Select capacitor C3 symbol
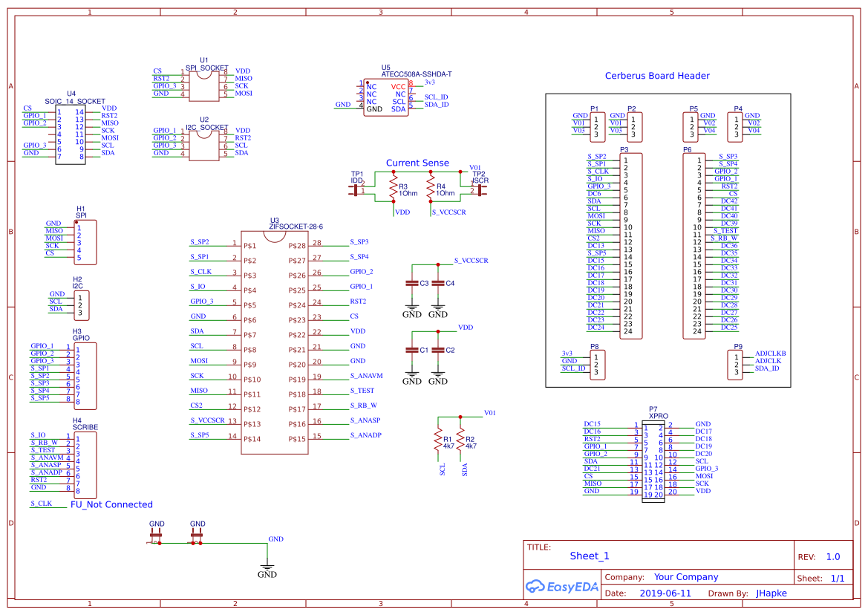868x615 pixels. (x=411, y=283)
